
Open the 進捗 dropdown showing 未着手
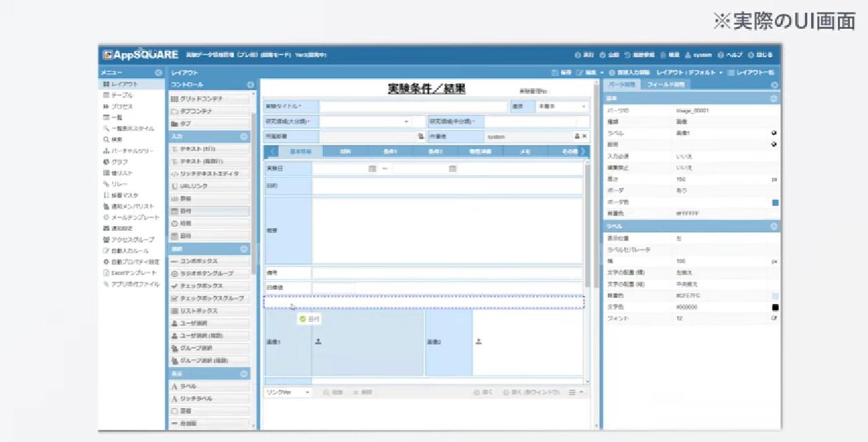point(561,107)
